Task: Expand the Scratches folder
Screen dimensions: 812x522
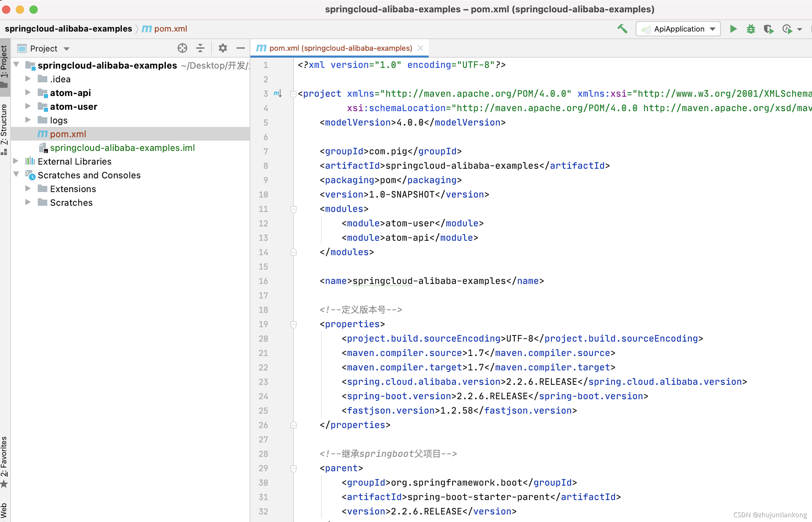Action: [x=28, y=202]
